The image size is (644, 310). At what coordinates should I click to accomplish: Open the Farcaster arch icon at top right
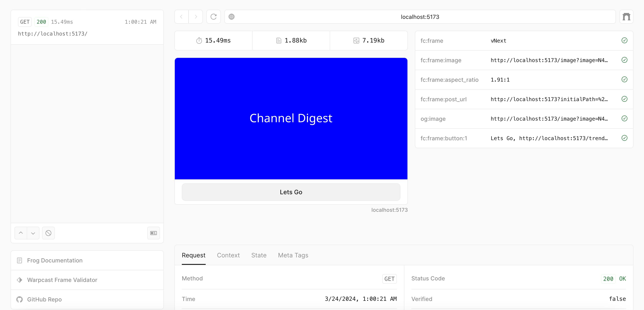[626, 17]
